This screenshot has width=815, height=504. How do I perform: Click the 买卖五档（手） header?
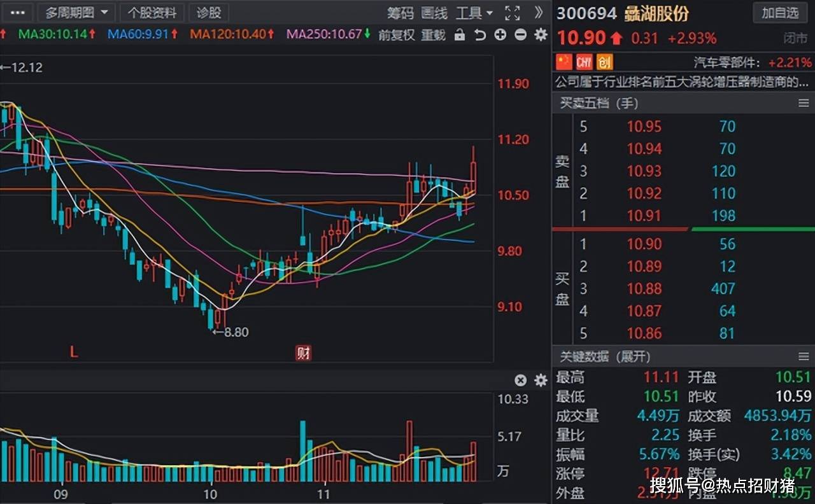[x=599, y=103]
